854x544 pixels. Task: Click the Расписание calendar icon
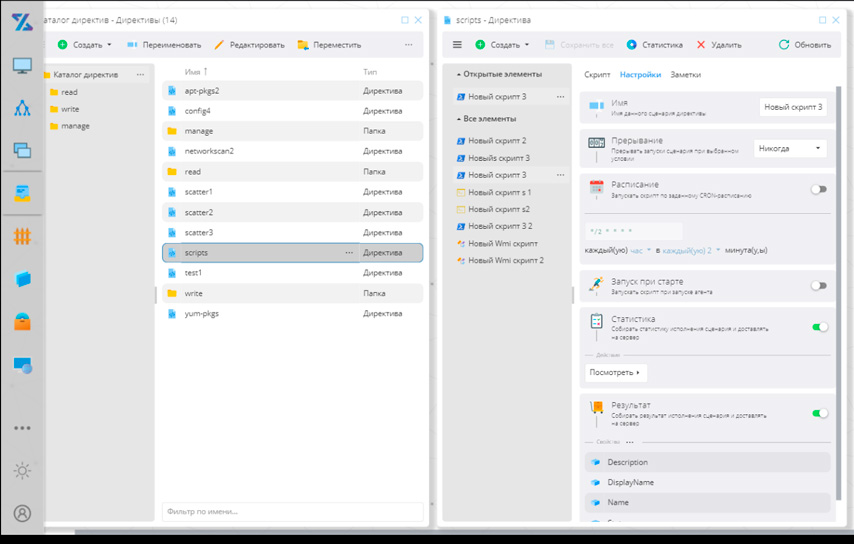point(596,187)
